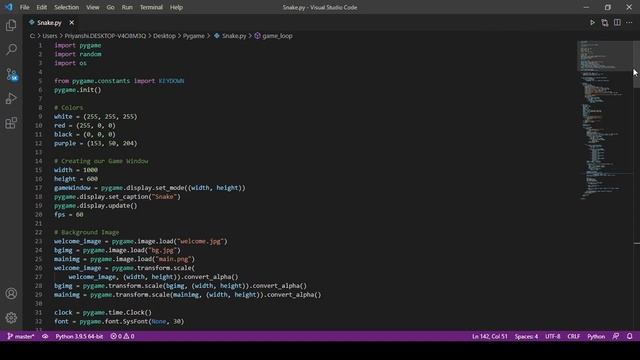Split the editor to the right

pos(617,23)
